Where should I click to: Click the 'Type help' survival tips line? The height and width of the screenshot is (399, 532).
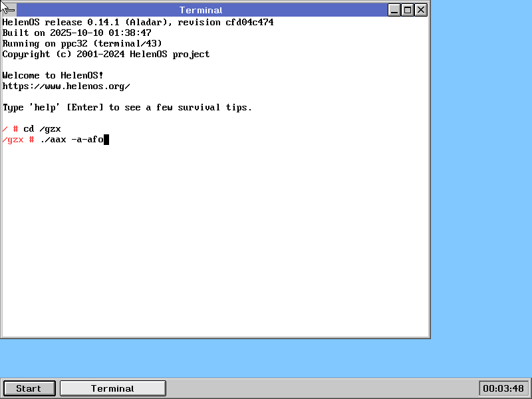pos(127,108)
